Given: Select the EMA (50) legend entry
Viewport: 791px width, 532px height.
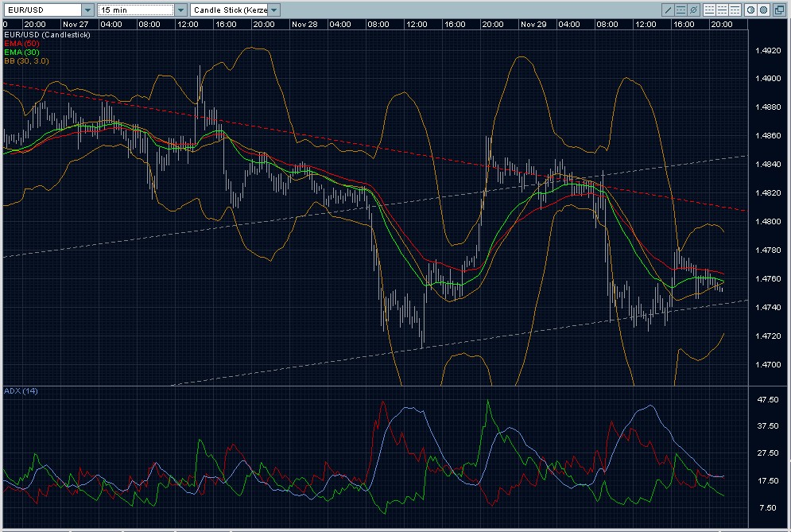Looking at the screenshot, I should pyautogui.click(x=21, y=44).
